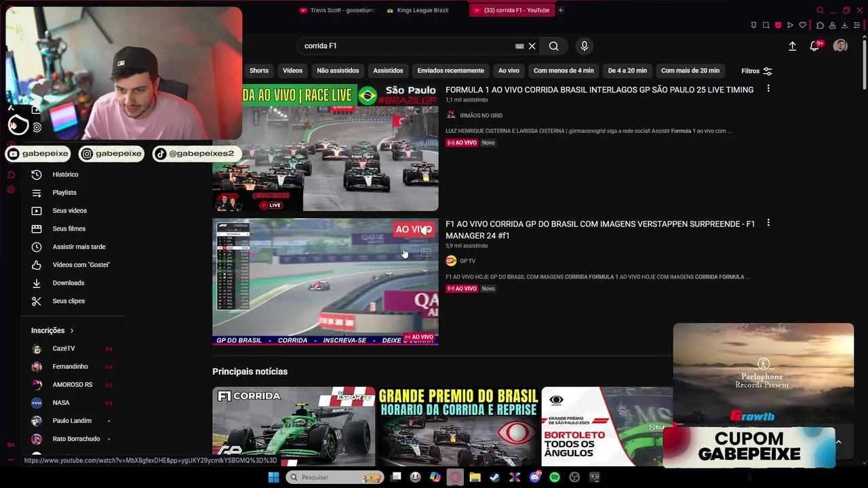
Task: Select the corrida F1 - YouTube tab
Action: click(x=512, y=10)
